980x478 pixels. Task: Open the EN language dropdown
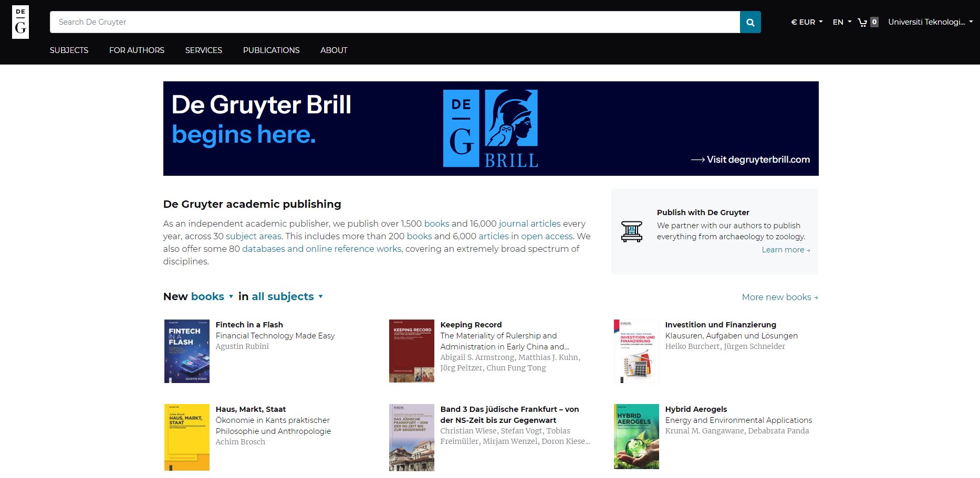[842, 22]
